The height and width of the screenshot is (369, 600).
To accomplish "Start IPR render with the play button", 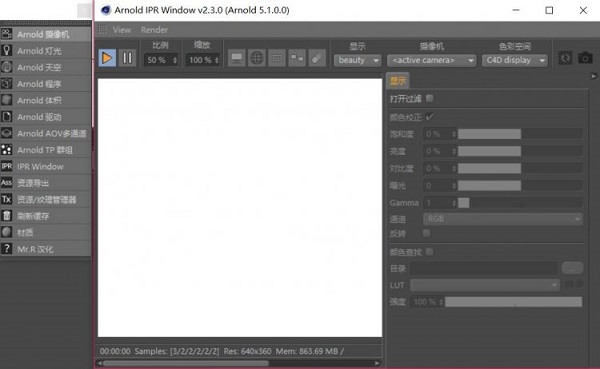I will (107, 58).
